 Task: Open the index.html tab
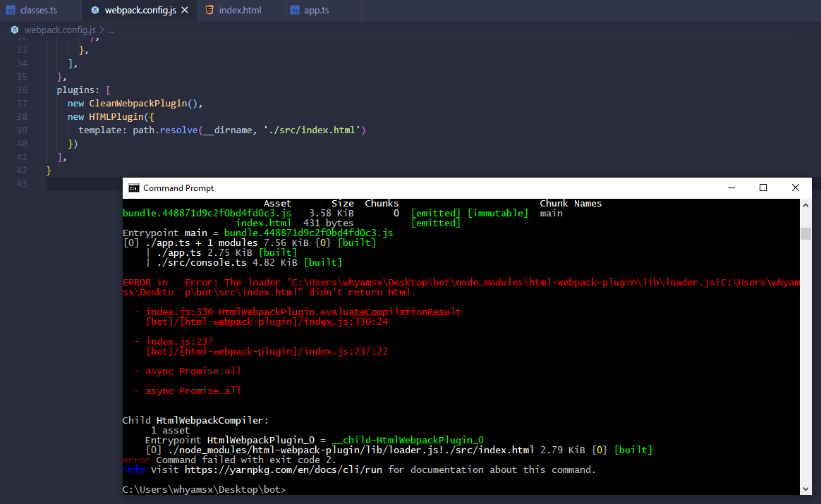240,11
